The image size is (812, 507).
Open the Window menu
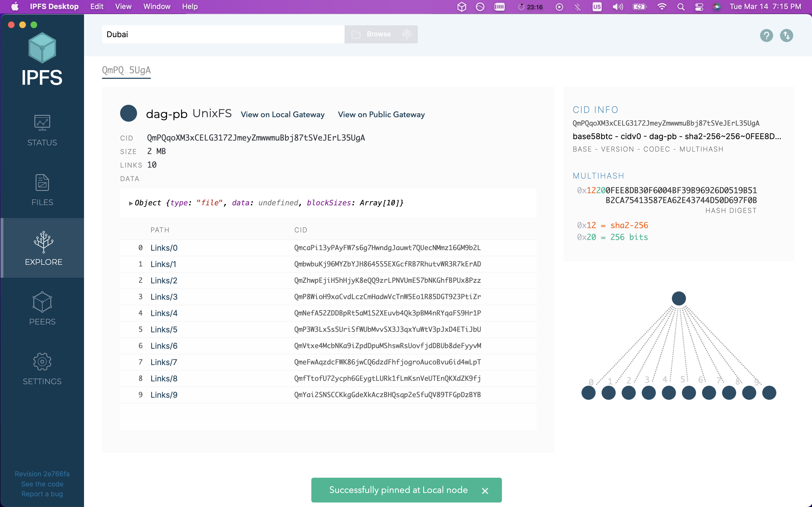157,7
